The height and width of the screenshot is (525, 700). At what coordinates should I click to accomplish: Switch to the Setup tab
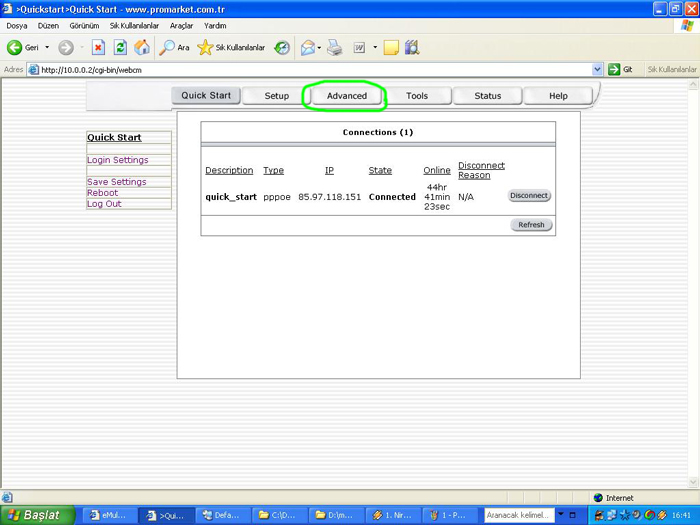click(276, 96)
